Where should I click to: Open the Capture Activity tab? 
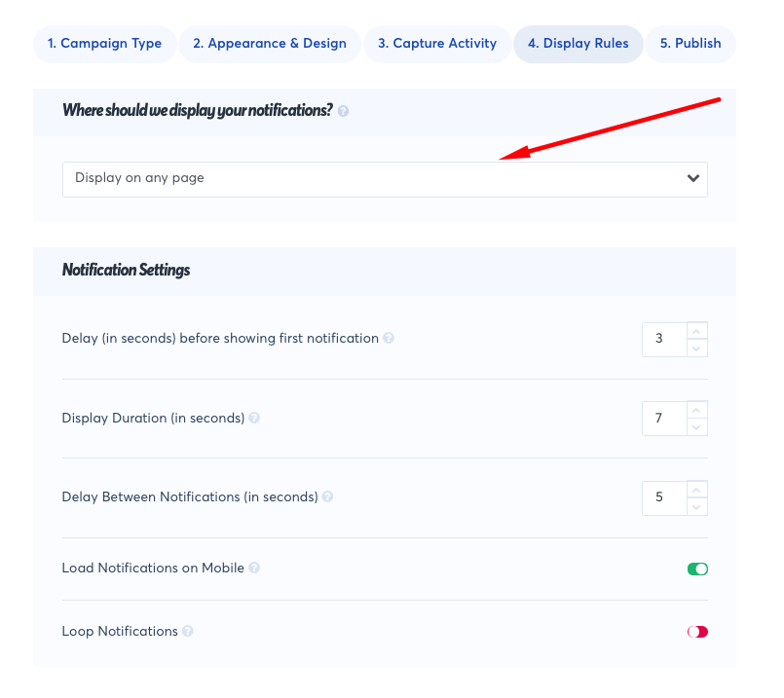pos(437,44)
